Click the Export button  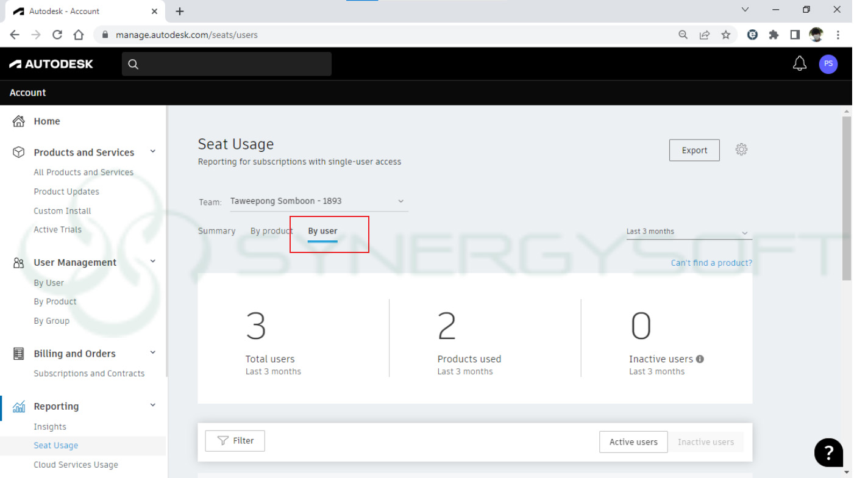point(694,149)
